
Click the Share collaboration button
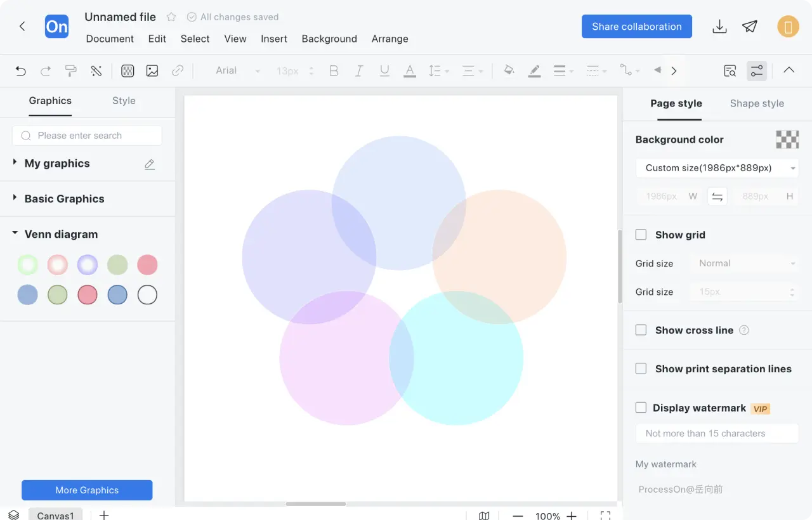coord(636,27)
